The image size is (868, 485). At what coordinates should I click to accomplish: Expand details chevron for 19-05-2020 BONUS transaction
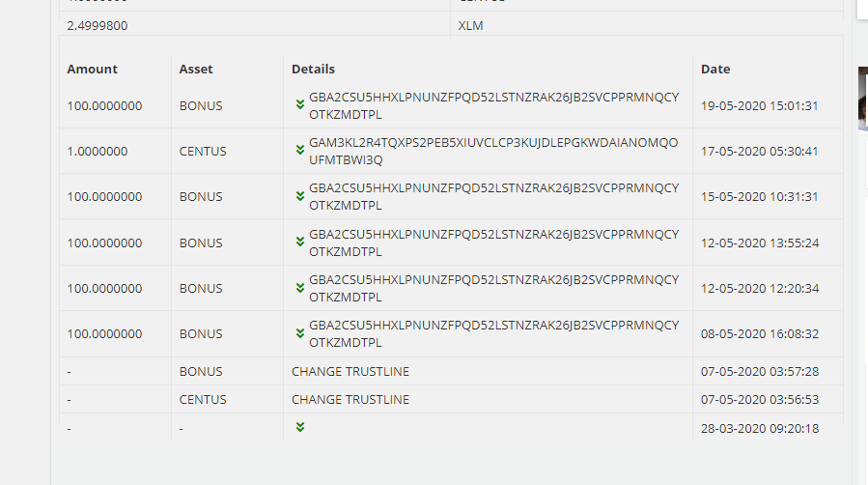[x=300, y=103]
